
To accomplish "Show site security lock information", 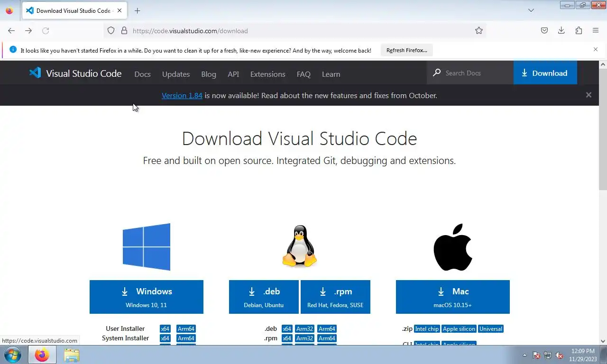I will pos(124,31).
